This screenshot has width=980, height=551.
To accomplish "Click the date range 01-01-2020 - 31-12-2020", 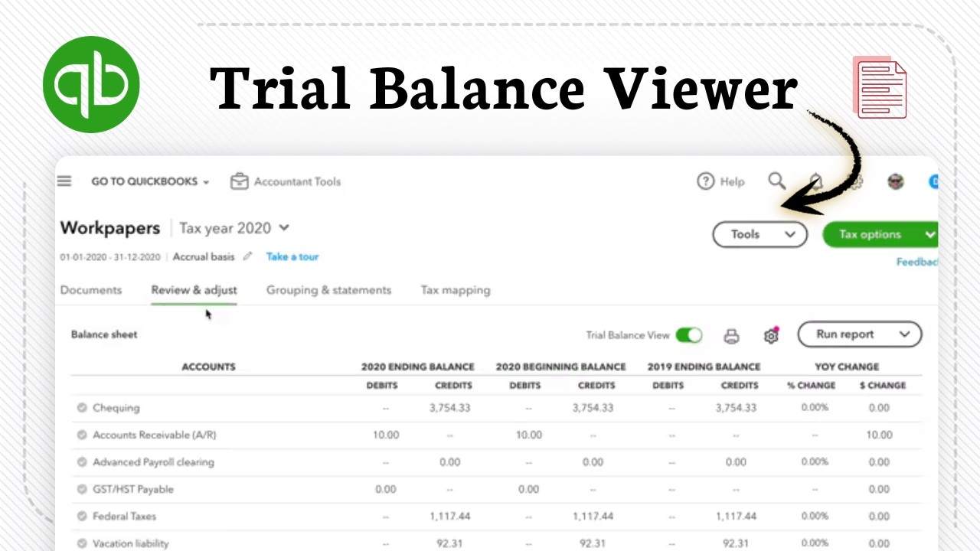I will [110, 257].
